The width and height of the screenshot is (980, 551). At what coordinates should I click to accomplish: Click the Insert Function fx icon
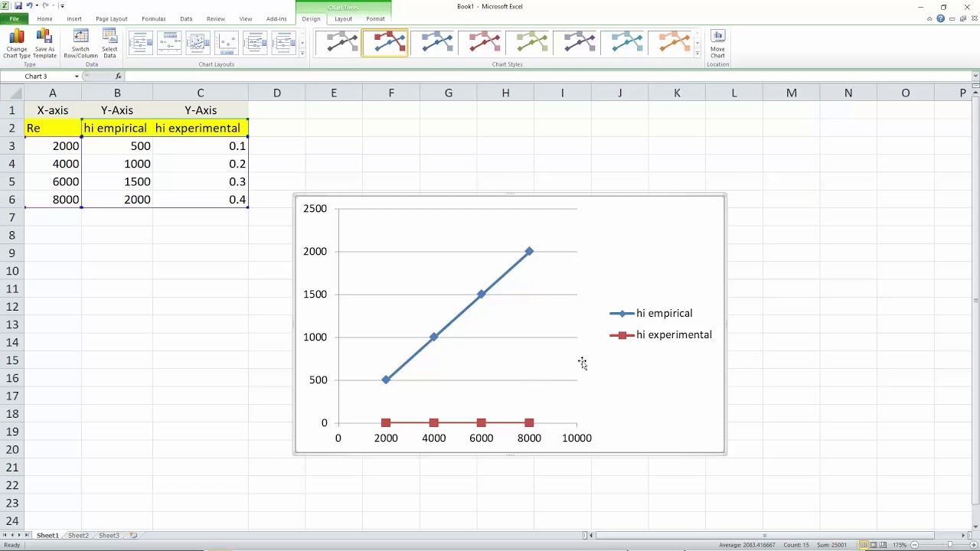pyautogui.click(x=118, y=77)
